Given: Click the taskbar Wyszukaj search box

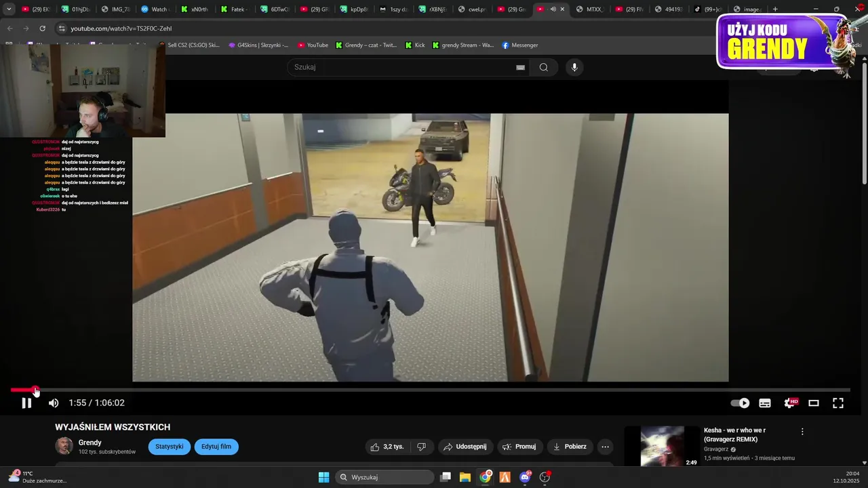Looking at the screenshot, I should pos(385,477).
